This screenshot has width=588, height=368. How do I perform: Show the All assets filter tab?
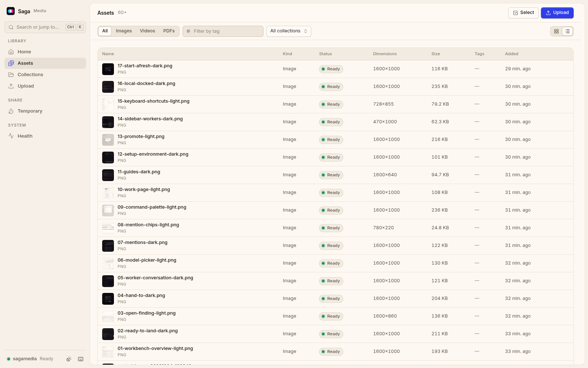pos(105,31)
